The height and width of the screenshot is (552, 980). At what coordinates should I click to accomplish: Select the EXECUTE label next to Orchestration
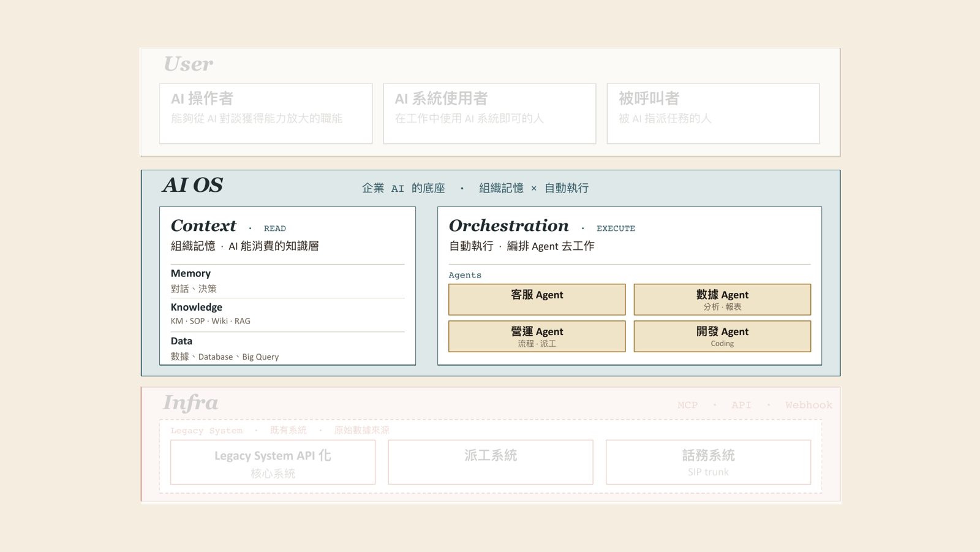tap(616, 229)
